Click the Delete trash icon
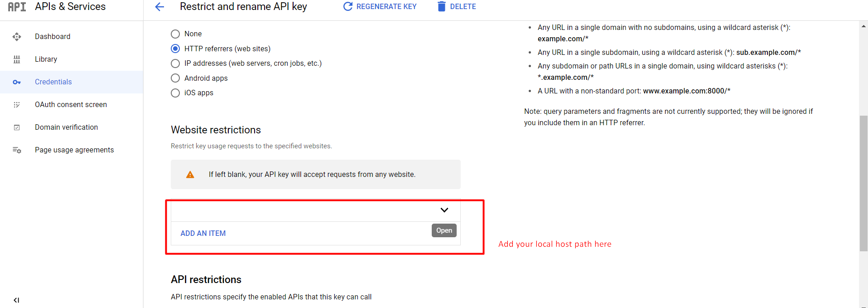 coord(441,6)
